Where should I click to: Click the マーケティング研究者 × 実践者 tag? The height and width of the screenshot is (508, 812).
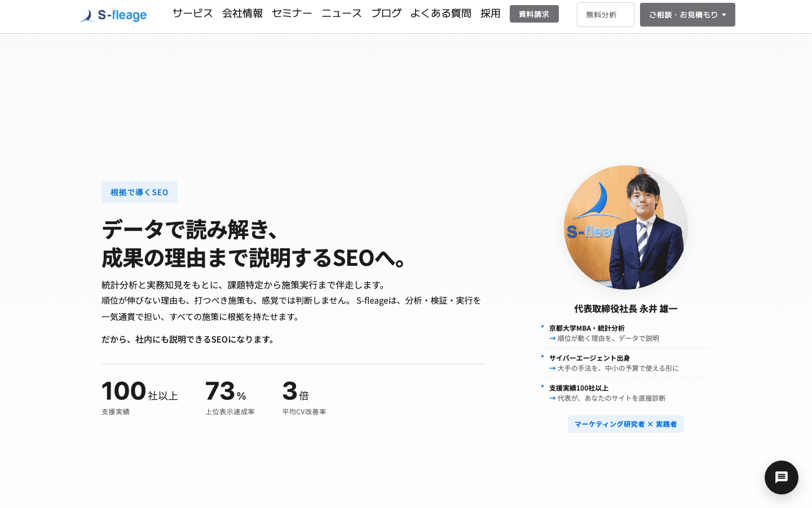tap(626, 424)
